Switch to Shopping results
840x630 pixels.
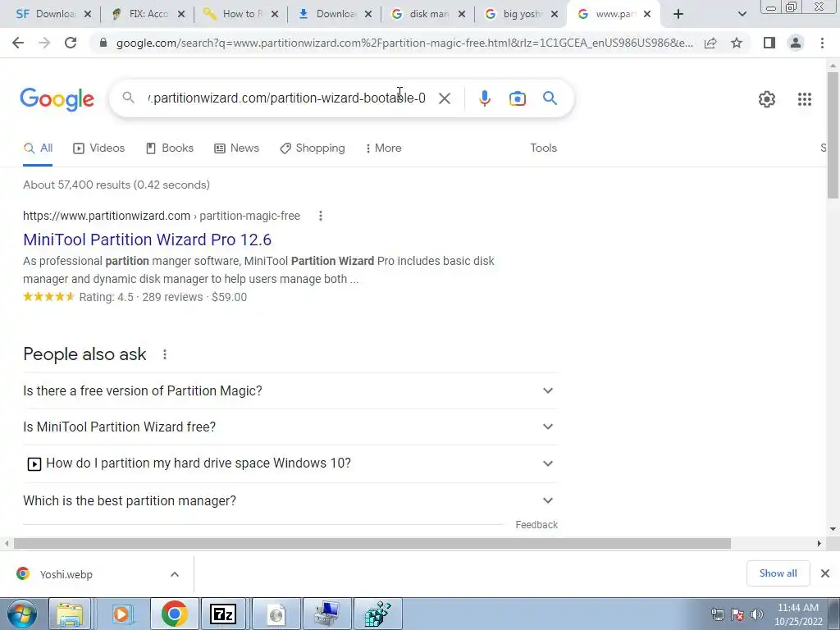click(x=313, y=148)
